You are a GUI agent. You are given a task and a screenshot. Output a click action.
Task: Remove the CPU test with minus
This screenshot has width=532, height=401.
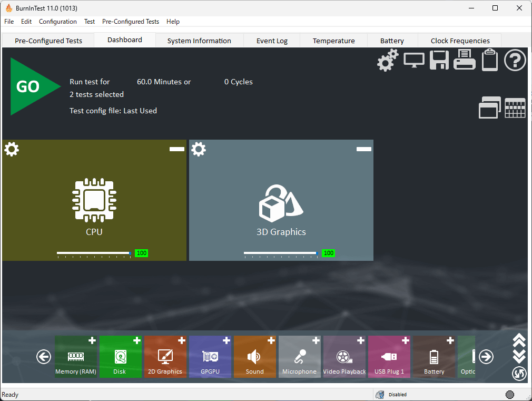click(x=177, y=149)
